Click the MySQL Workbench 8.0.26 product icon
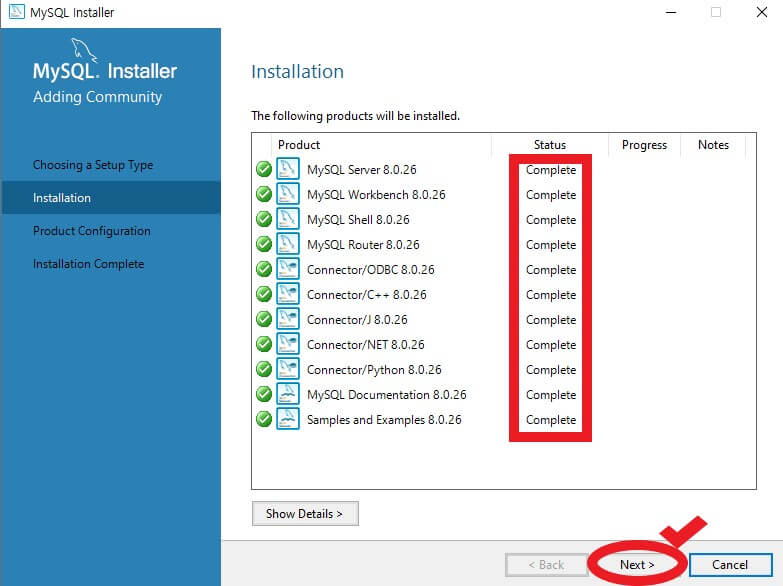 (288, 194)
